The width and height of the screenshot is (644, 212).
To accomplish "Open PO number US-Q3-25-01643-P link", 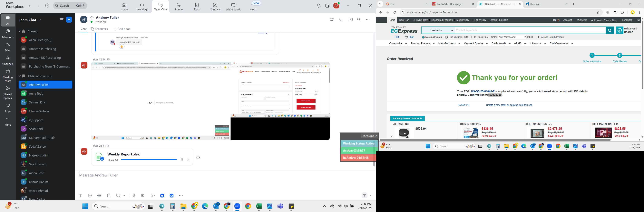I will [483, 91].
